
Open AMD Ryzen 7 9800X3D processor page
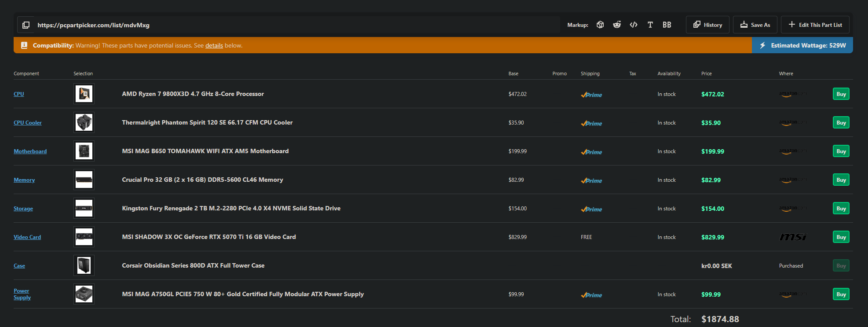coord(193,94)
